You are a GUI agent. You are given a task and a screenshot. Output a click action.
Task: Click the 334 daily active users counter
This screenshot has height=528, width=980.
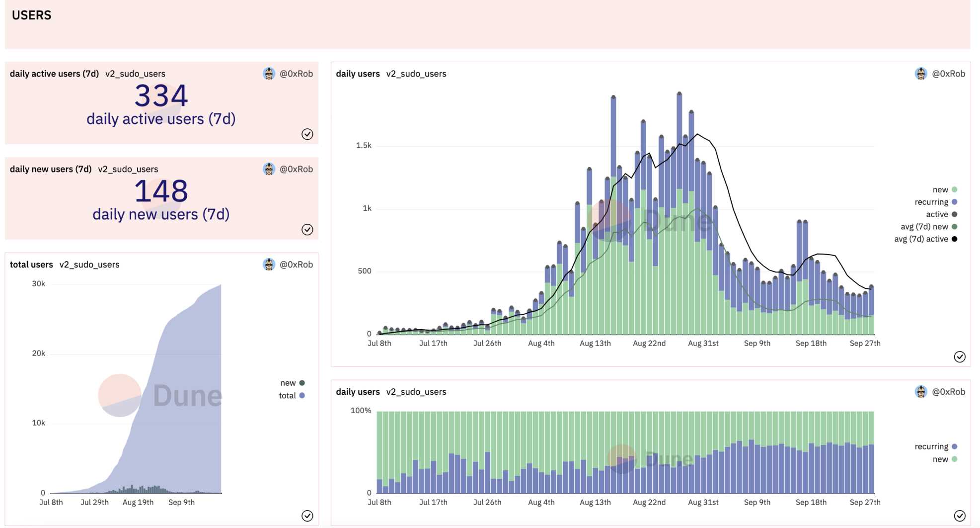click(x=161, y=95)
